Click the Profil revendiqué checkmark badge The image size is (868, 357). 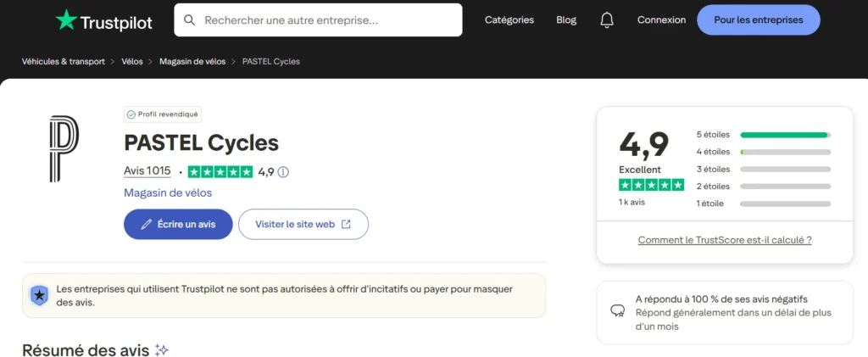(162, 114)
